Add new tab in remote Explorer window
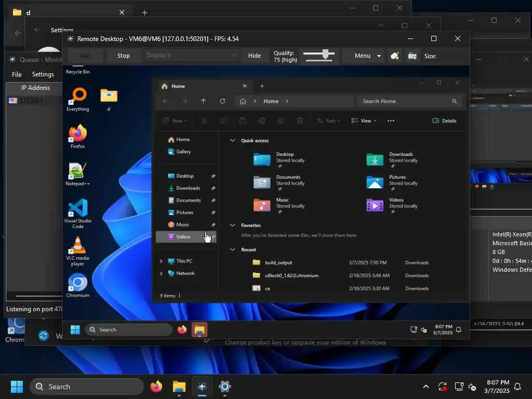The height and width of the screenshot is (399, 532). click(262, 86)
